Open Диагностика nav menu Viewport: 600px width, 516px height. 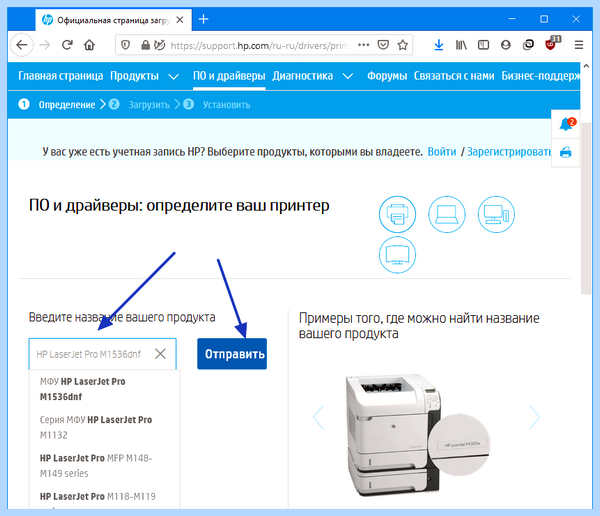[302, 76]
